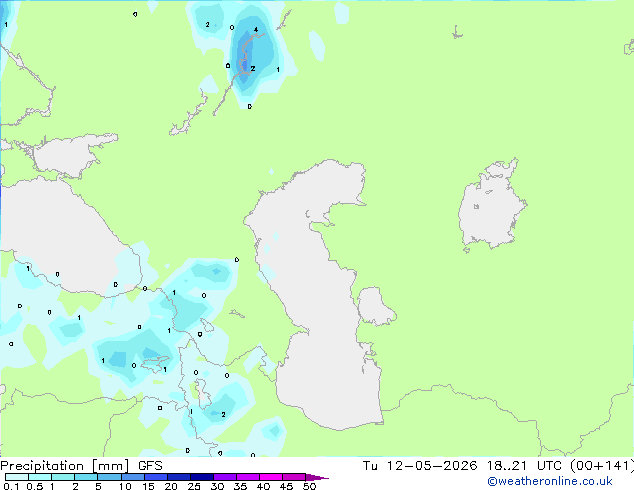
Task: Click the forecast date Tu 12-05-2026 label
Action: point(420,466)
